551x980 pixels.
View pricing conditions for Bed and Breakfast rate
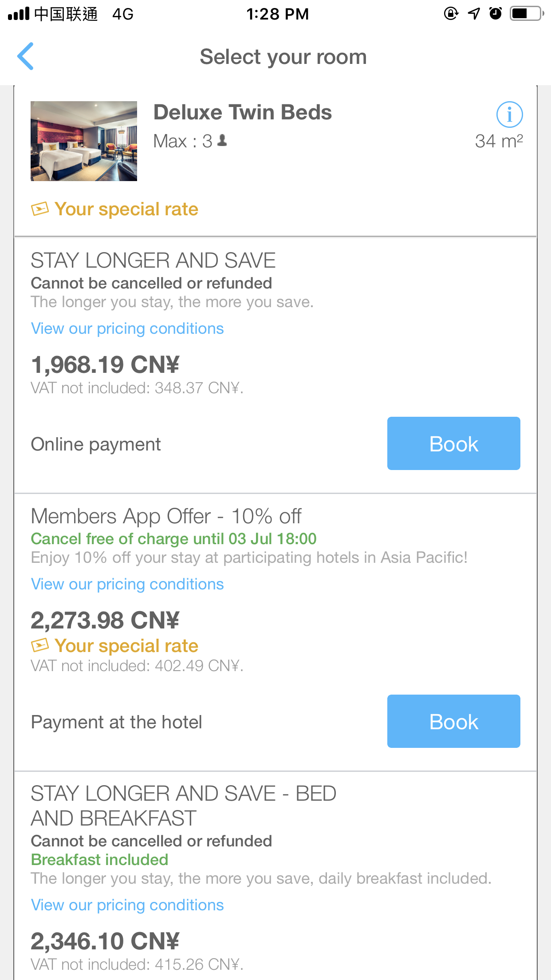127,905
